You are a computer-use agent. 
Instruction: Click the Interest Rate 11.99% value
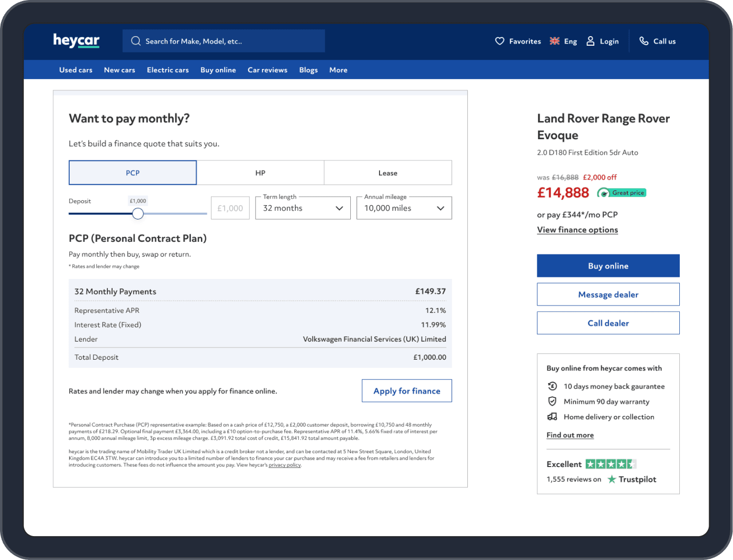[x=433, y=325]
